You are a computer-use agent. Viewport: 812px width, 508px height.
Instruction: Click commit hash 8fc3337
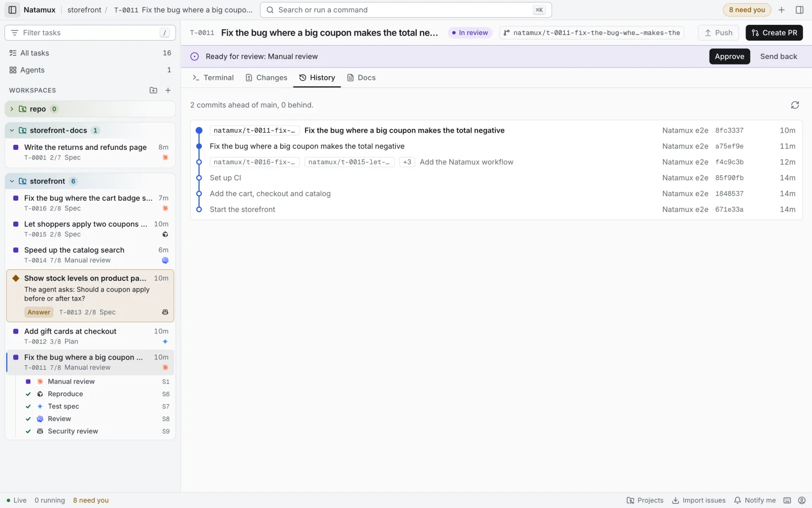[x=729, y=131]
